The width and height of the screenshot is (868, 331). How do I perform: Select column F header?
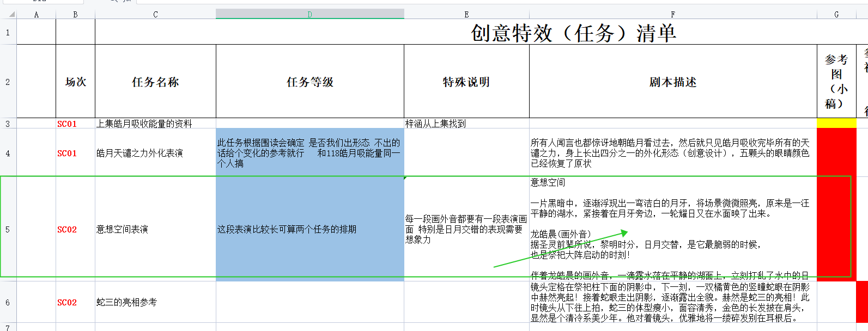point(673,14)
